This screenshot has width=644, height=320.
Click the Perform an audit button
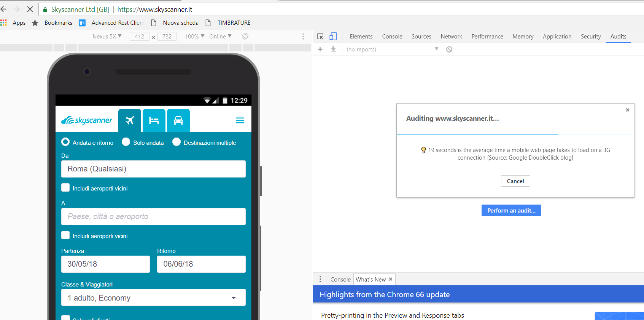[511, 210]
